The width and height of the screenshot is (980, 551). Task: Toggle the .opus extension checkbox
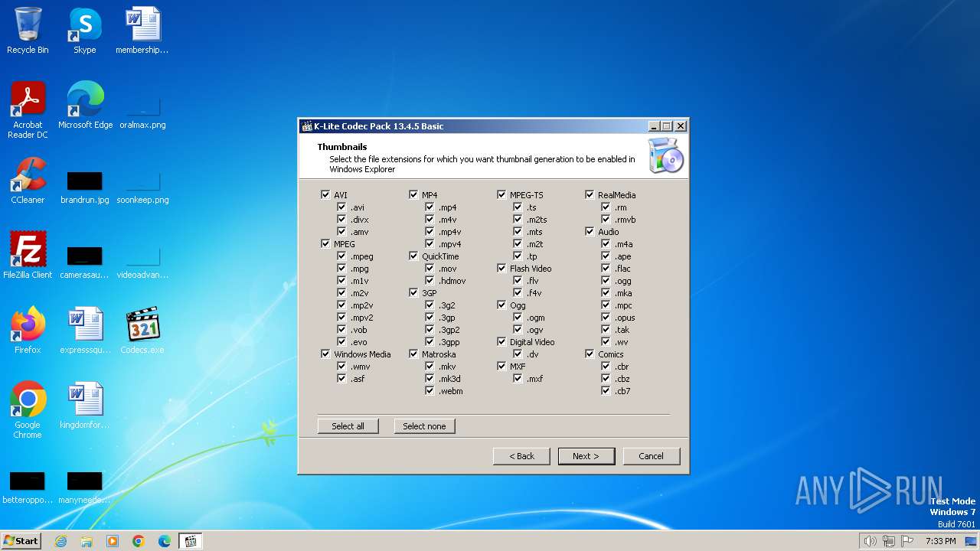pos(606,318)
